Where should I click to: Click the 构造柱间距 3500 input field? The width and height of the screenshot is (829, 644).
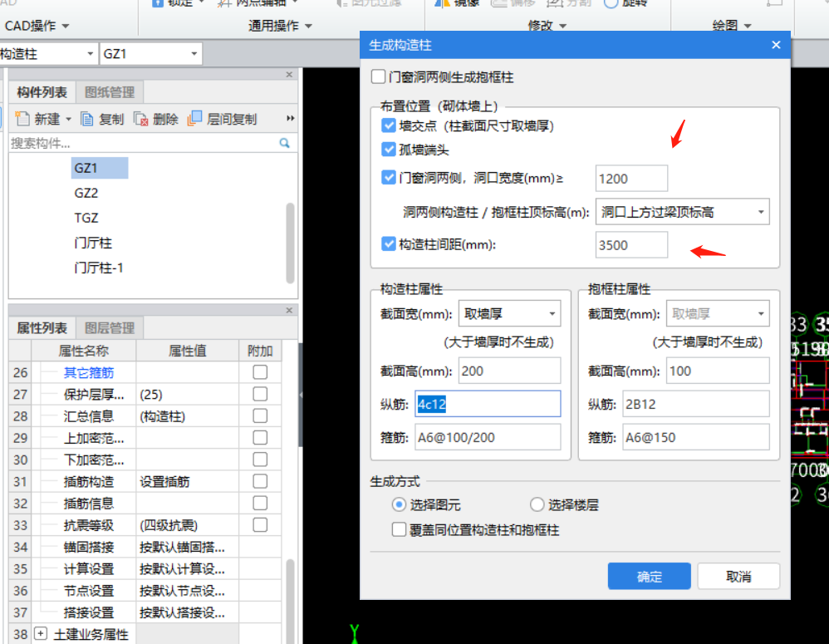[x=631, y=245]
